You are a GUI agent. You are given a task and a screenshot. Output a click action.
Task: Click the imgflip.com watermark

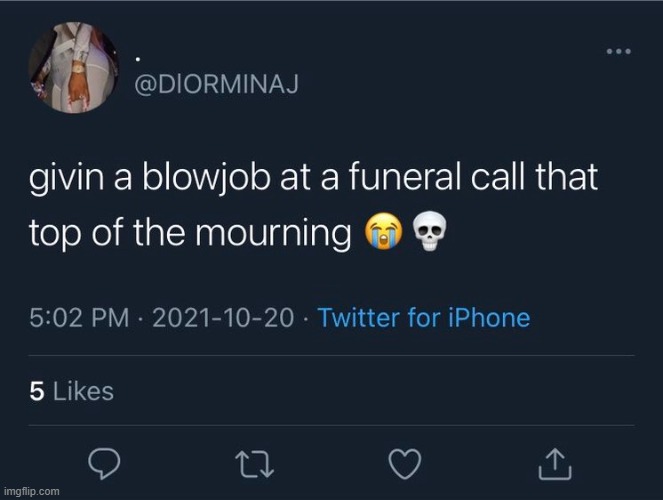(x=31, y=492)
